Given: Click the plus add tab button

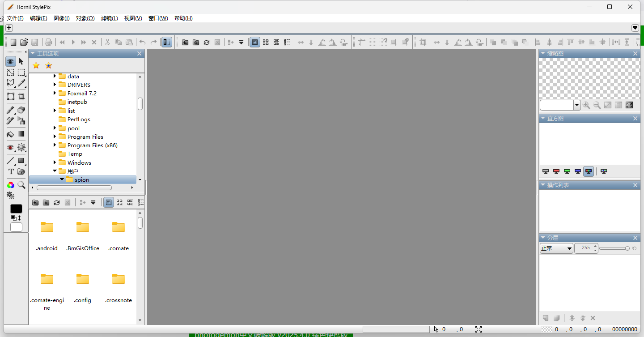Looking at the screenshot, I should click(9, 28).
